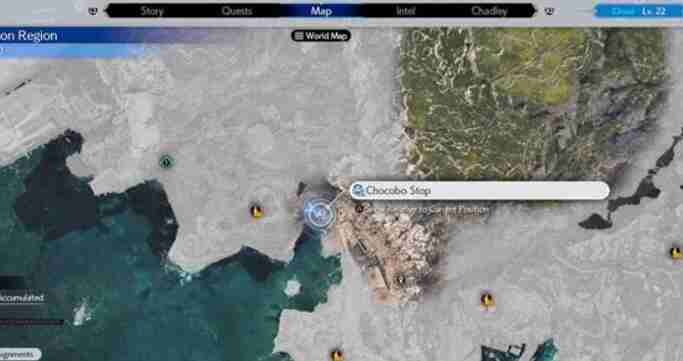683x361 pixels.
Task: Click the Cloud level 22 indicator
Action: pos(639,11)
